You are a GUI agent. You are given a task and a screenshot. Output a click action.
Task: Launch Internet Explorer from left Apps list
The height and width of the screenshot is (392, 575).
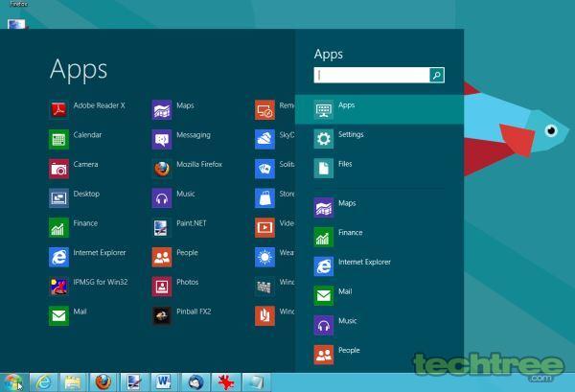(x=58, y=257)
